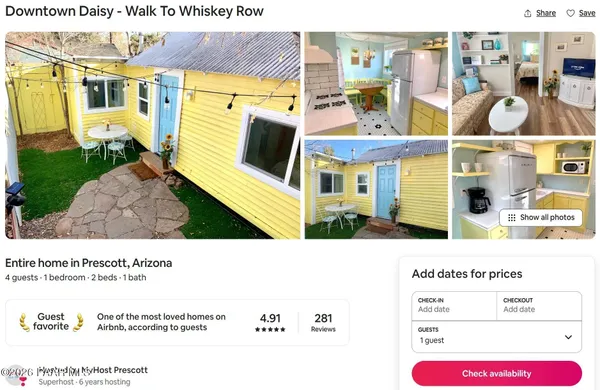
Task: Open the Checkout Add date field
Action: tap(539, 305)
